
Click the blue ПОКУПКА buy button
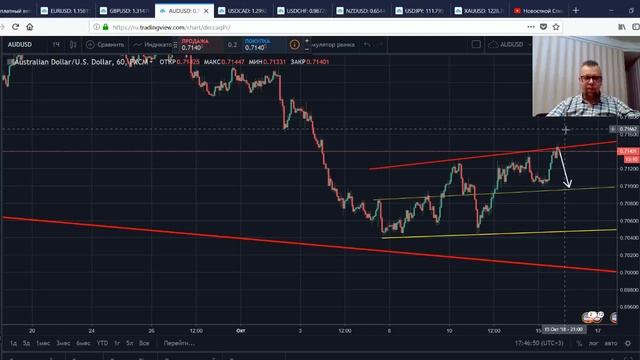coord(264,44)
